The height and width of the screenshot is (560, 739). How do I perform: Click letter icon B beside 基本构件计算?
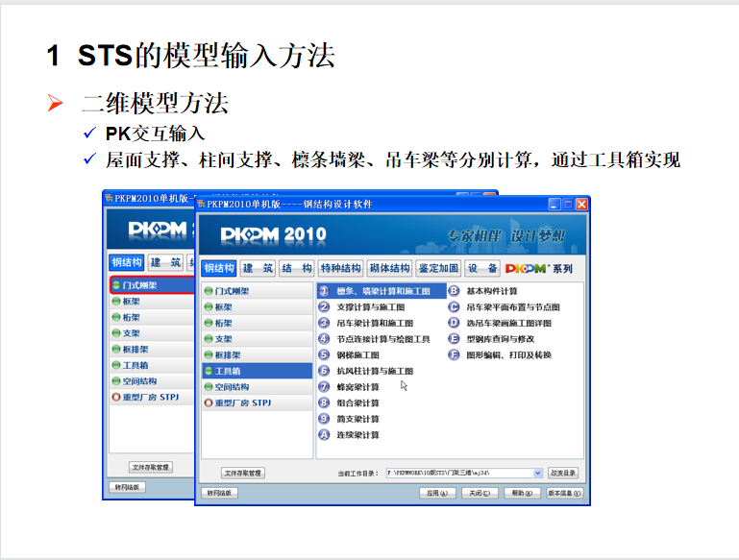point(455,291)
